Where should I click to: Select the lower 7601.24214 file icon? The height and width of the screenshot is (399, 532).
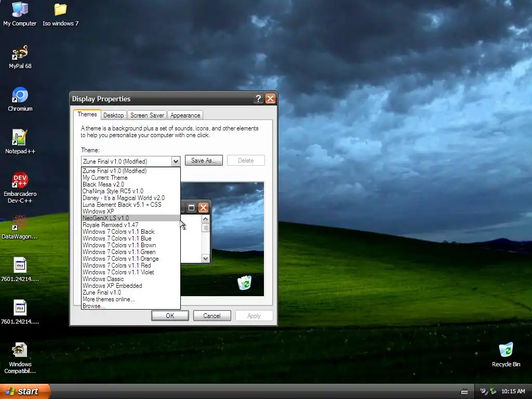pos(20,312)
